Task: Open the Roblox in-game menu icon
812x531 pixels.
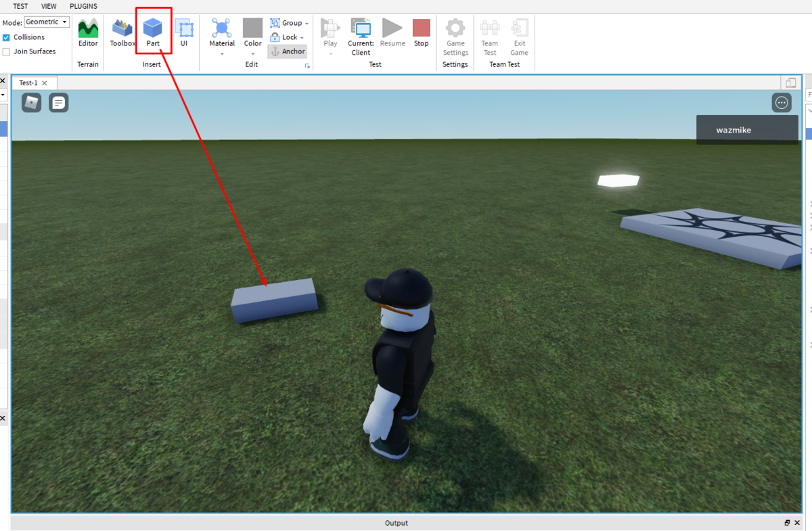Action: click(32, 103)
